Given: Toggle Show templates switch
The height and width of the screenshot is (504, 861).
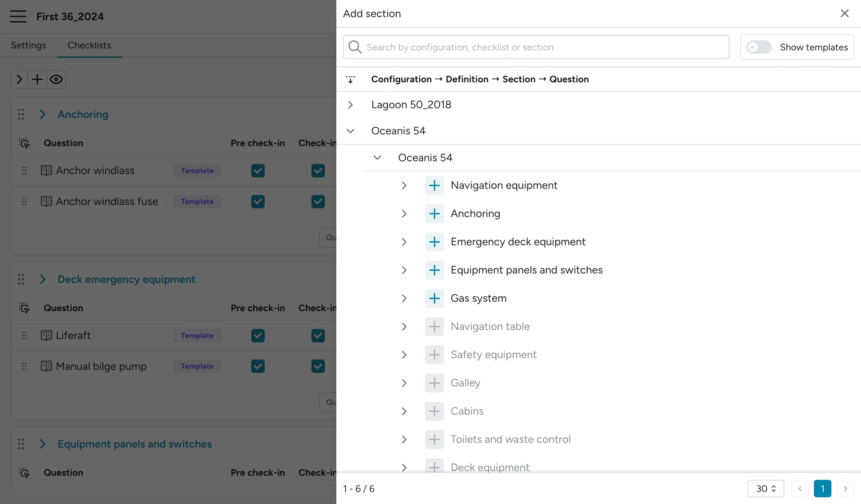Looking at the screenshot, I should pos(758,47).
